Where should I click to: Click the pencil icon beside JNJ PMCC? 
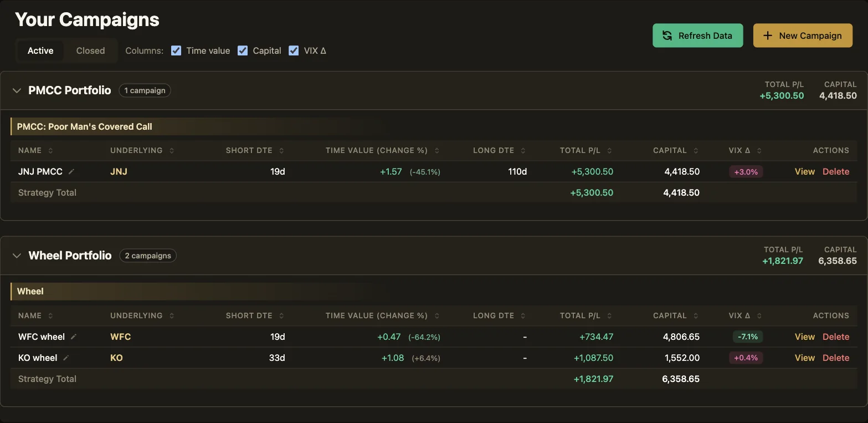(71, 172)
